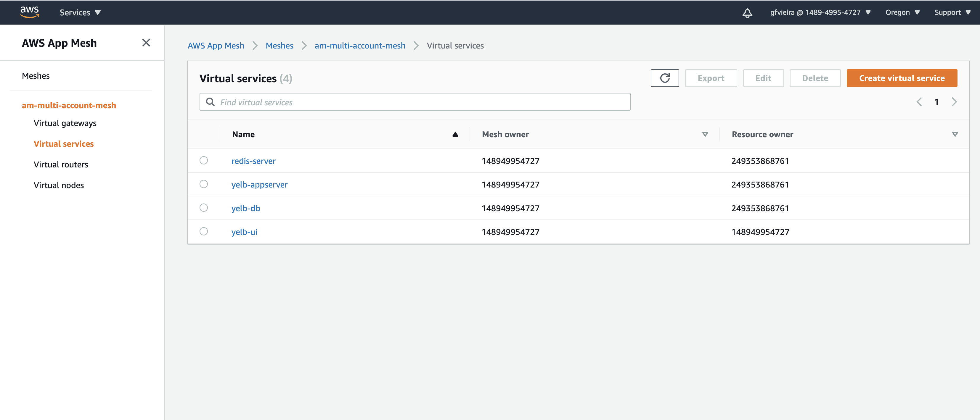Select the yelb-ui radio button
The image size is (980, 420).
(203, 232)
